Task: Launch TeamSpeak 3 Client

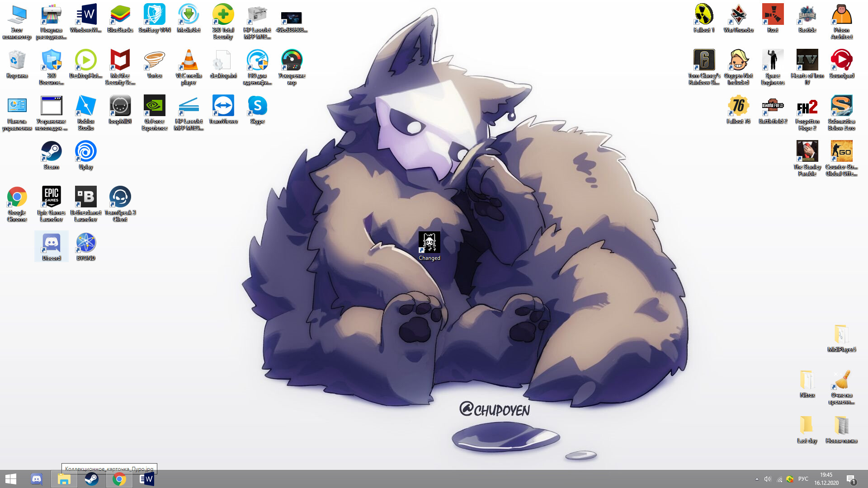Action: point(120,204)
